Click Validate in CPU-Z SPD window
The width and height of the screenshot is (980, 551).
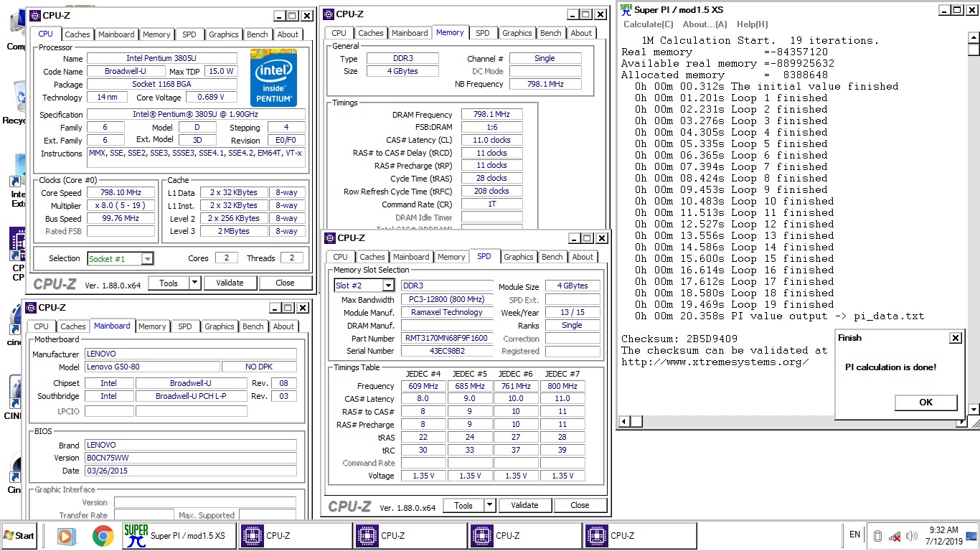pos(524,505)
